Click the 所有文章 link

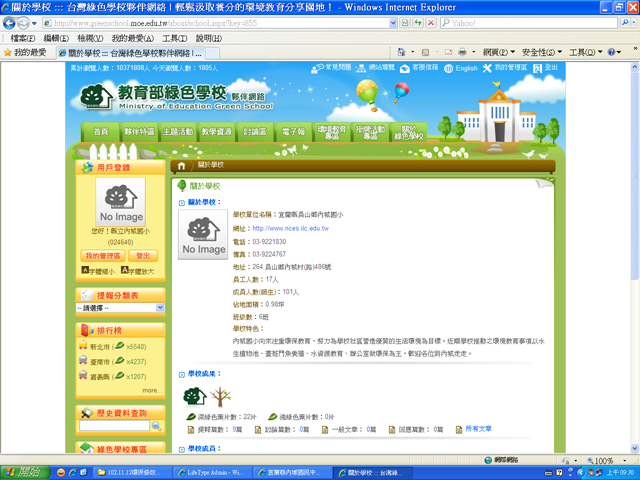(479, 429)
